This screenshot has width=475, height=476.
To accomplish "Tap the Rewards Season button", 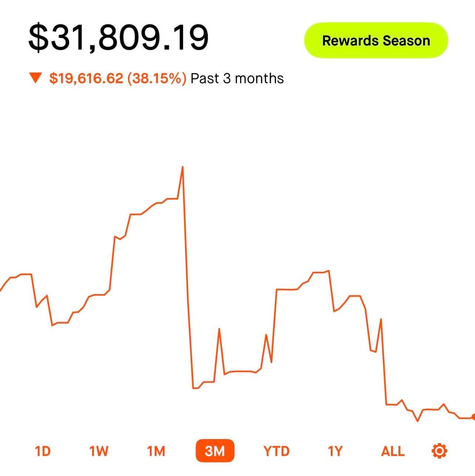I will [376, 40].
